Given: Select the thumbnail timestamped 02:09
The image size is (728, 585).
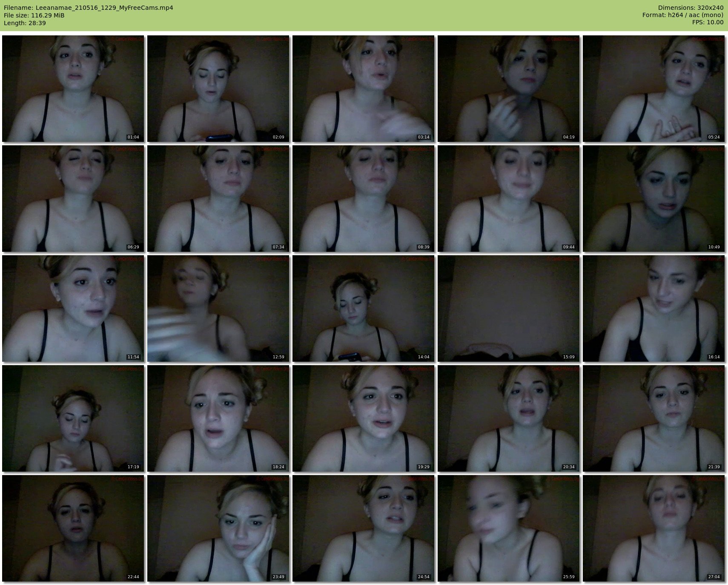Looking at the screenshot, I should pyautogui.click(x=218, y=89).
